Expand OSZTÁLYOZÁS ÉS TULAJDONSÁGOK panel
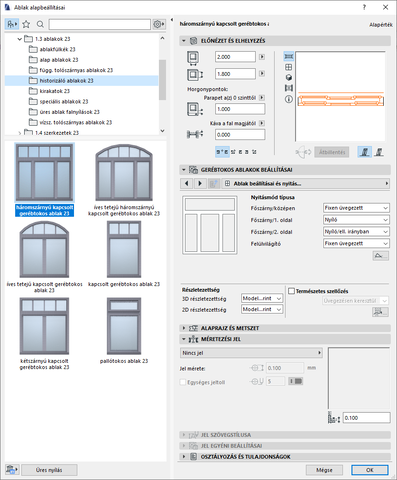The image size is (397, 480). [x=184, y=456]
